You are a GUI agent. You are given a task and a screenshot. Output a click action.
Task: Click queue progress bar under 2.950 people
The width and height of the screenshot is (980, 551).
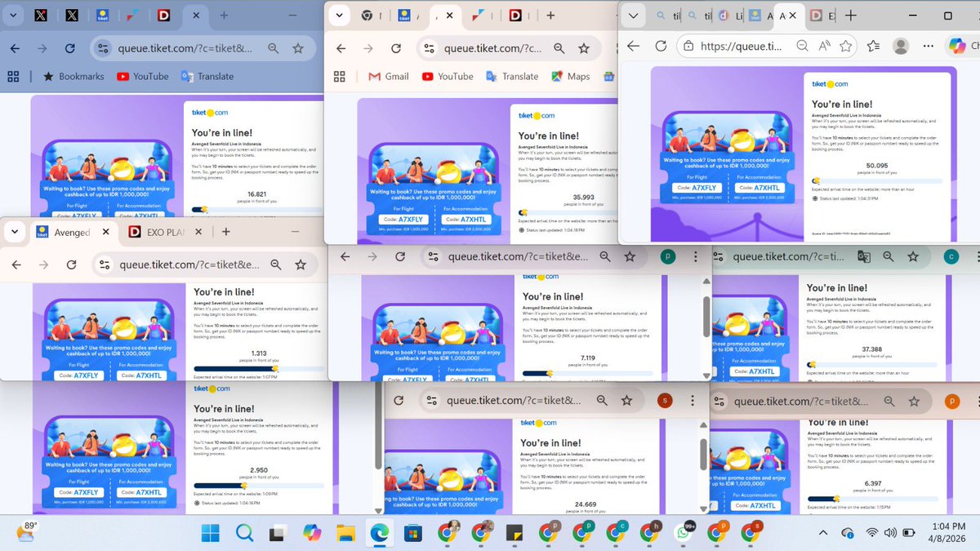click(259, 485)
